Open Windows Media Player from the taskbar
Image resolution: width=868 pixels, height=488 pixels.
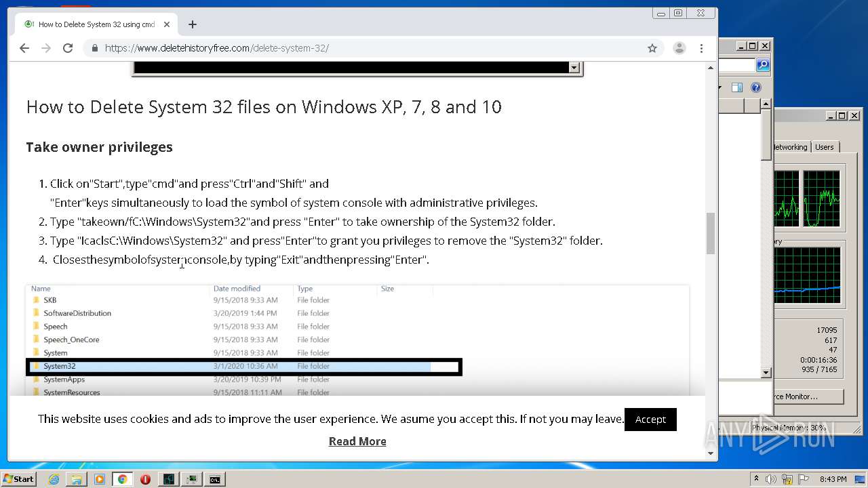tap(100, 479)
